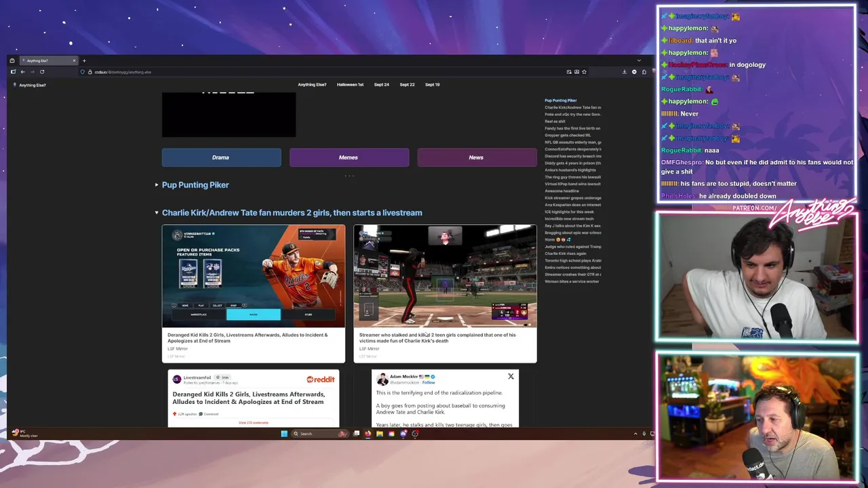Show hidden system tray icons

point(635,434)
